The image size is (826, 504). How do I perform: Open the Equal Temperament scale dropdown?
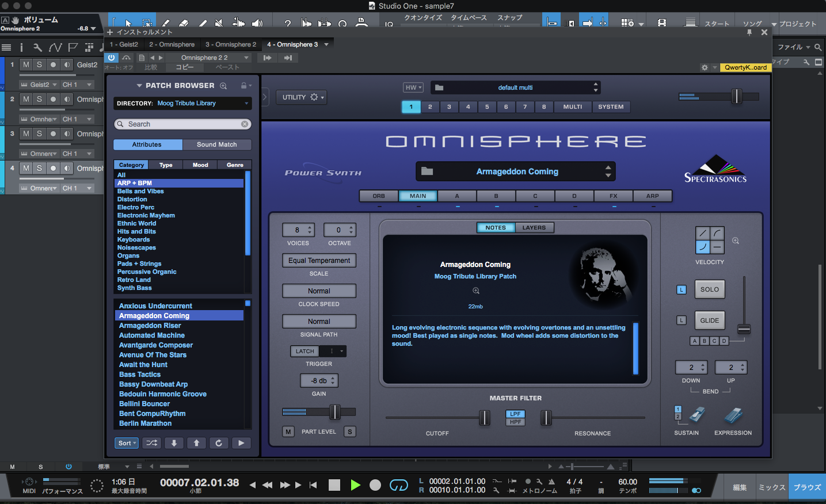319,261
